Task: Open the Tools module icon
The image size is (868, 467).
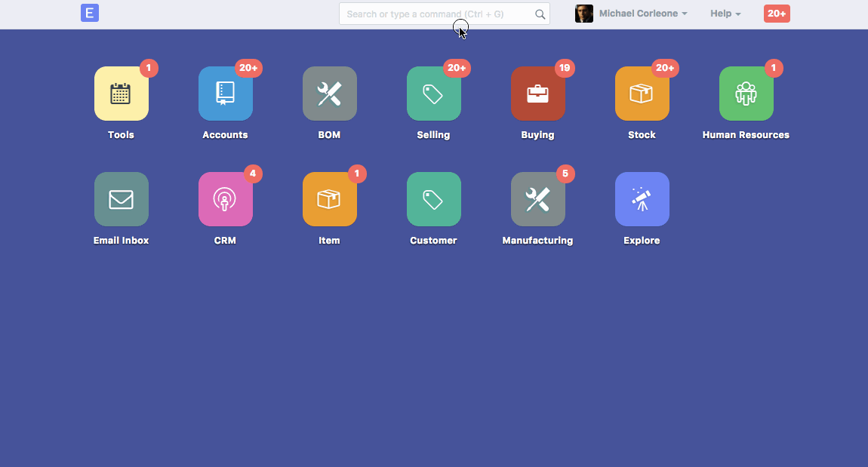Action: click(122, 94)
